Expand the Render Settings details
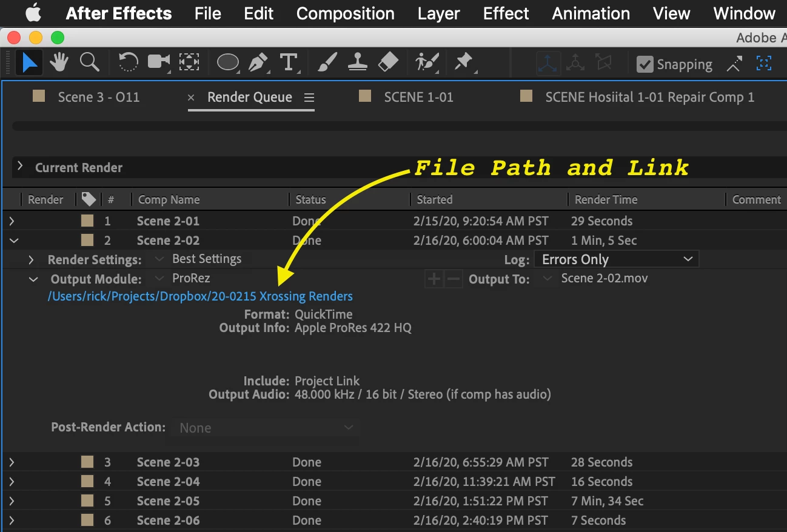The width and height of the screenshot is (787, 532). click(x=31, y=260)
